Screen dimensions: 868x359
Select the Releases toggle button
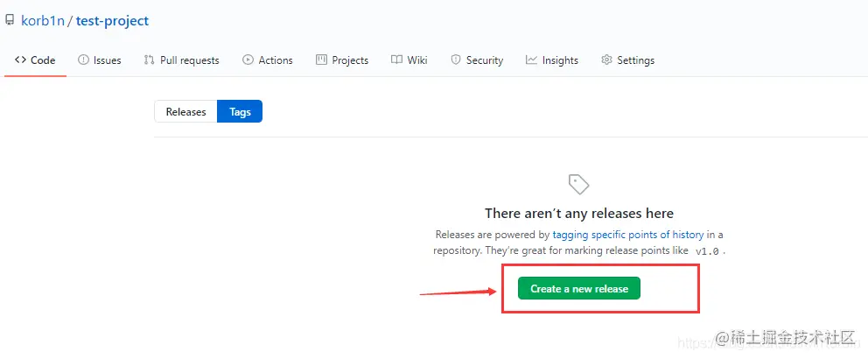click(185, 112)
